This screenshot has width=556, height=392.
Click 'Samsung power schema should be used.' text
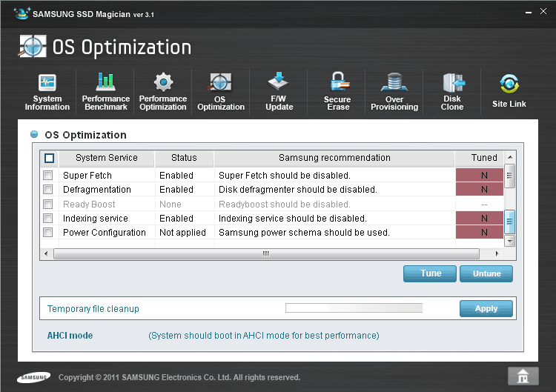(x=304, y=233)
